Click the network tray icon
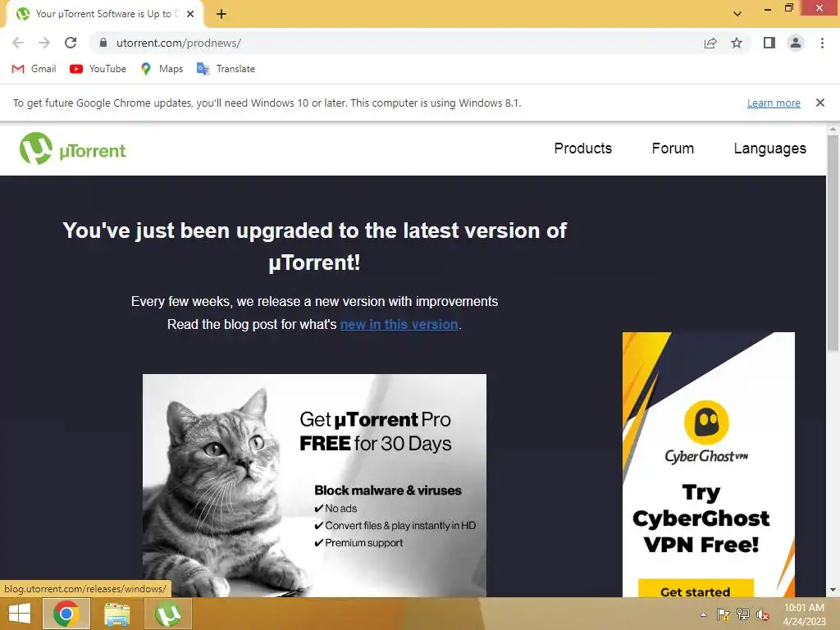The height and width of the screenshot is (630, 840). pyautogui.click(x=743, y=614)
